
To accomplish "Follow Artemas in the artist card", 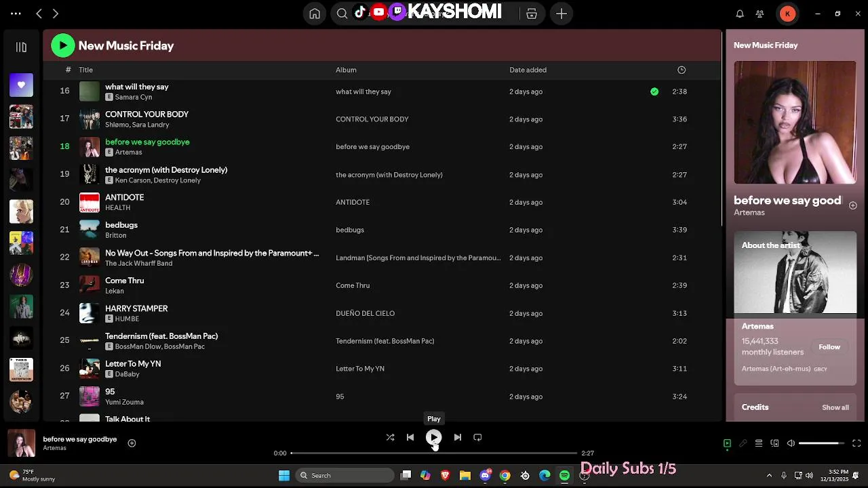I will point(829,347).
